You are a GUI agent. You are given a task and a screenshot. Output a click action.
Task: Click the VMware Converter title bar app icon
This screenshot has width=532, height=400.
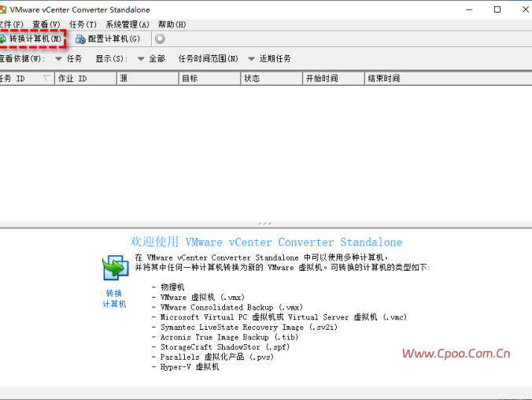click(2, 9)
